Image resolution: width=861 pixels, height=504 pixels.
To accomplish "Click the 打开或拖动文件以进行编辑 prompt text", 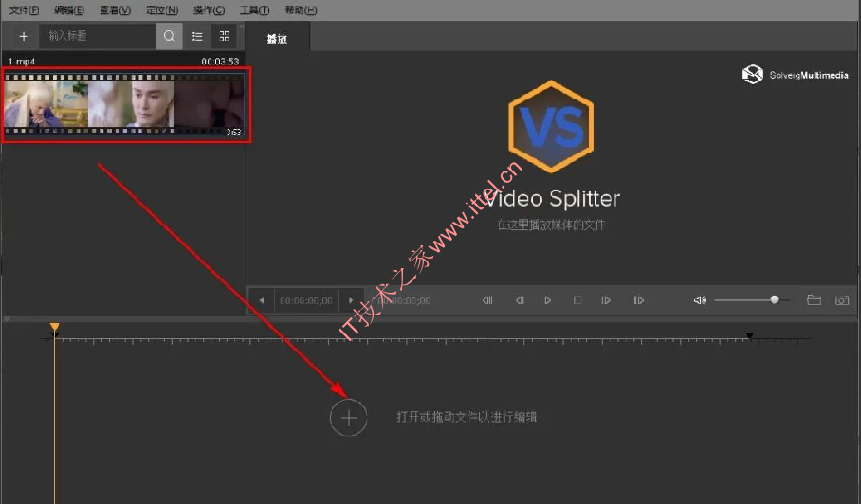I will (467, 417).
